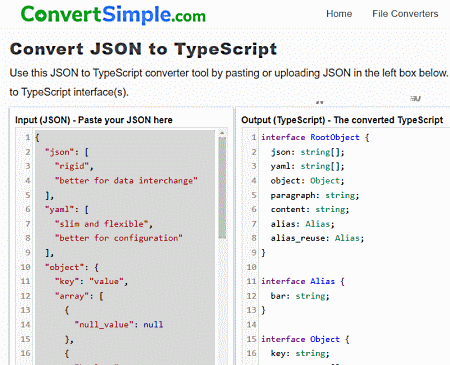This screenshot has height=365, width=450.
Task: Click the "yaml": [ line in input
Action: 67,209
